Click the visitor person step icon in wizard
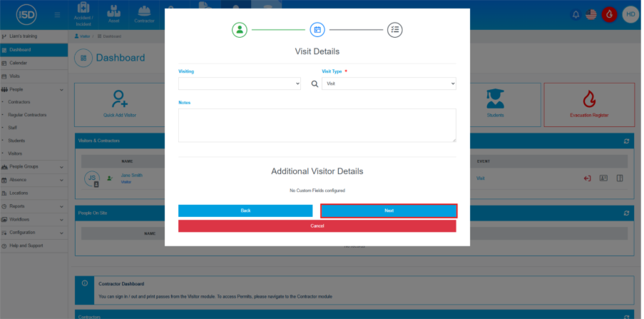Image resolution: width=644 pixels, height=319 pixels. tap(240, 30)
